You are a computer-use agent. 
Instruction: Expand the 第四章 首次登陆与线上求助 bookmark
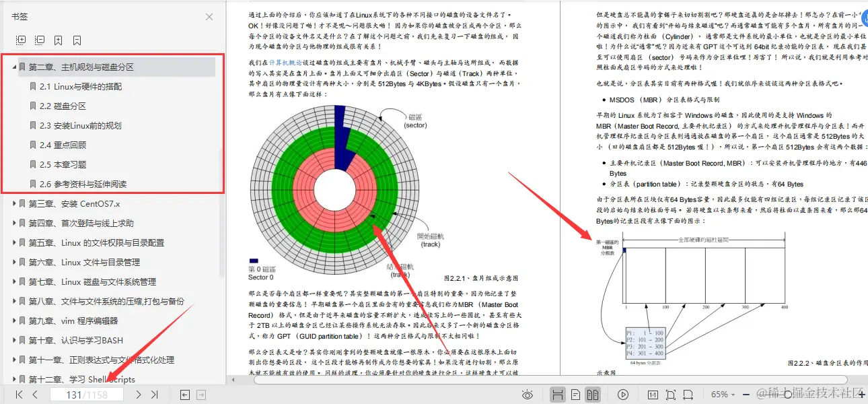coord(15,223)
